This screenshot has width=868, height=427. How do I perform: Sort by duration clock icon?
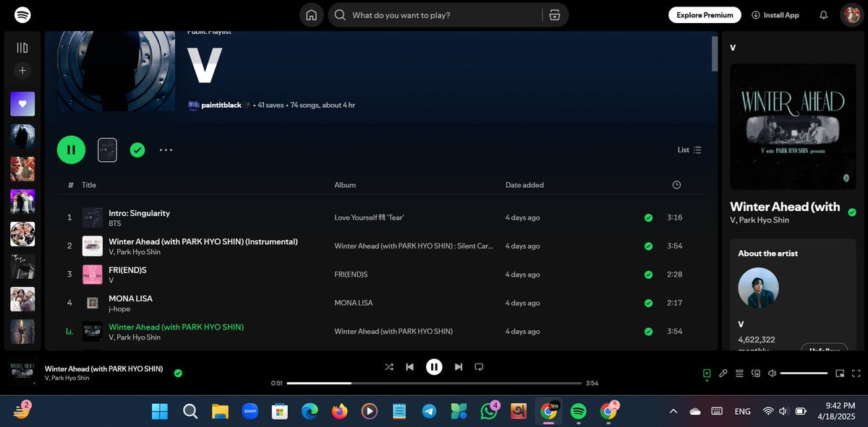click(676, 185)
